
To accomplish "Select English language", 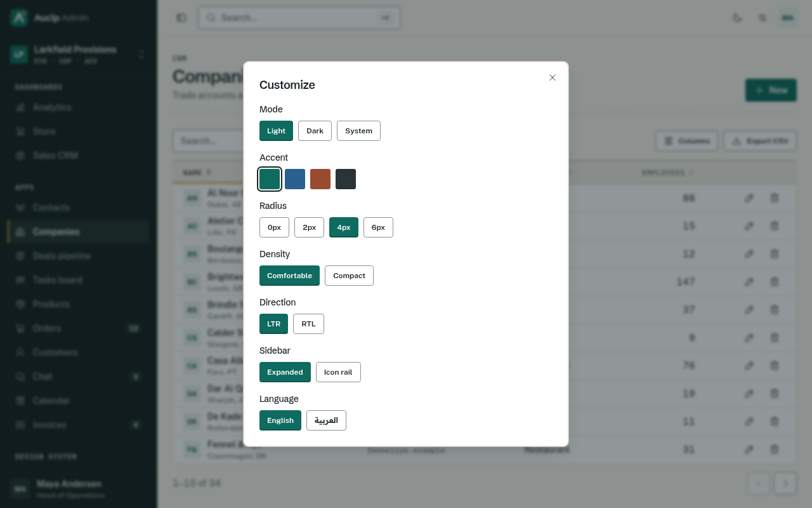I will coord(280,420).
